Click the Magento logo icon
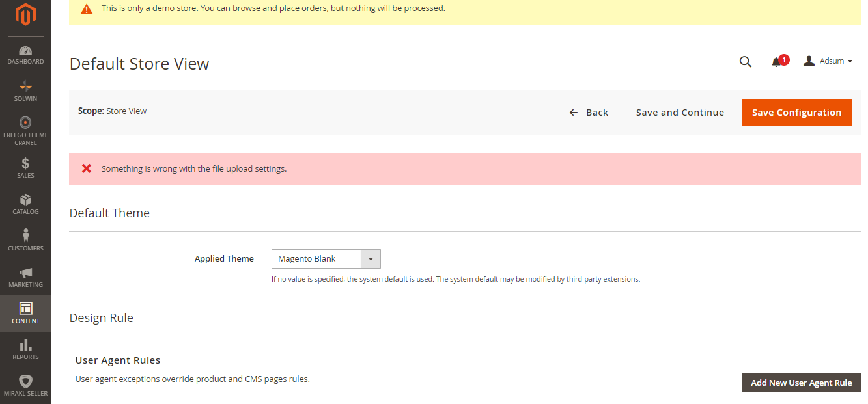Viewport: 868px width, 404px height. point(25,15)
